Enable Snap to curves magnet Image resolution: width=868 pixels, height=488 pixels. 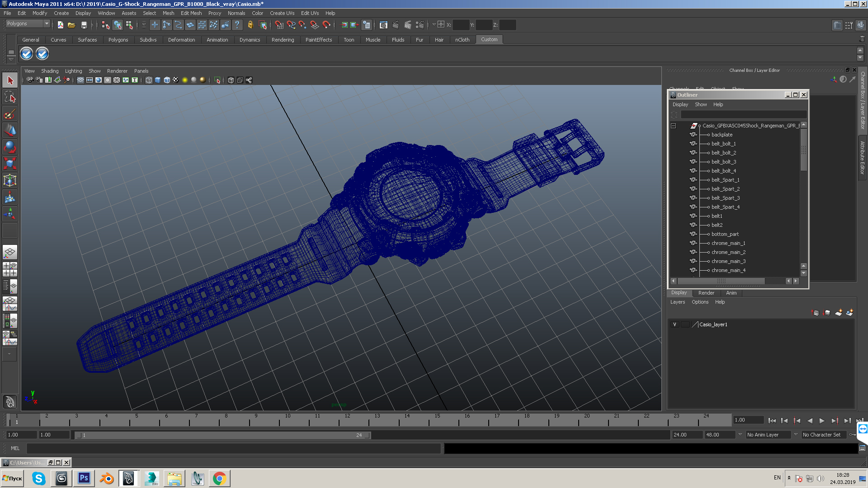click(x=291, y=25)
